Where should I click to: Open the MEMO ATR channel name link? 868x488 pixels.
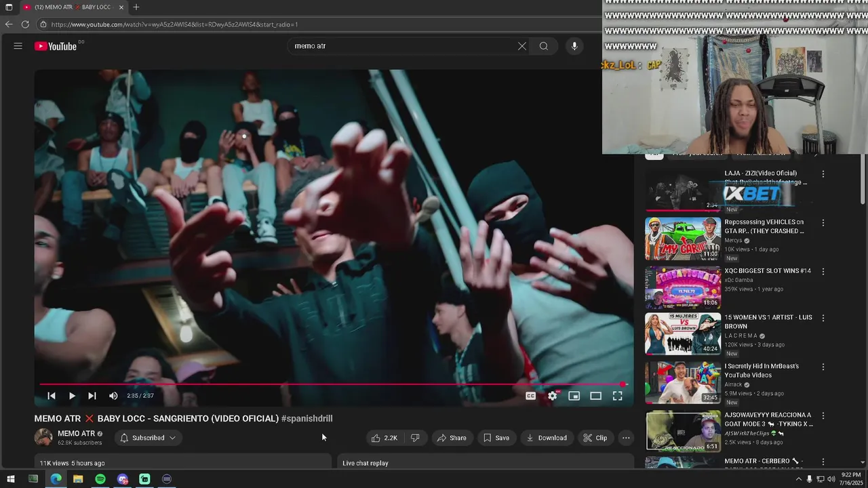tap(76, 434)
